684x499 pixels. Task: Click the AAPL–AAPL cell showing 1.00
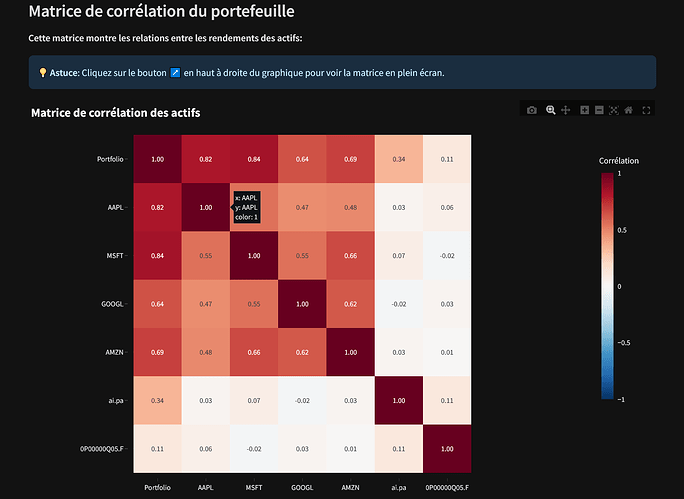tap(206, 207)
